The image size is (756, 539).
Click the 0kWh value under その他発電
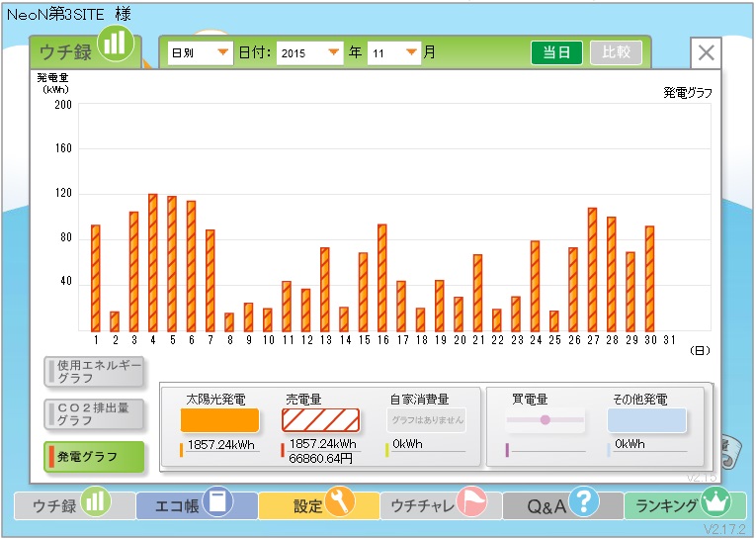[630, 444]
